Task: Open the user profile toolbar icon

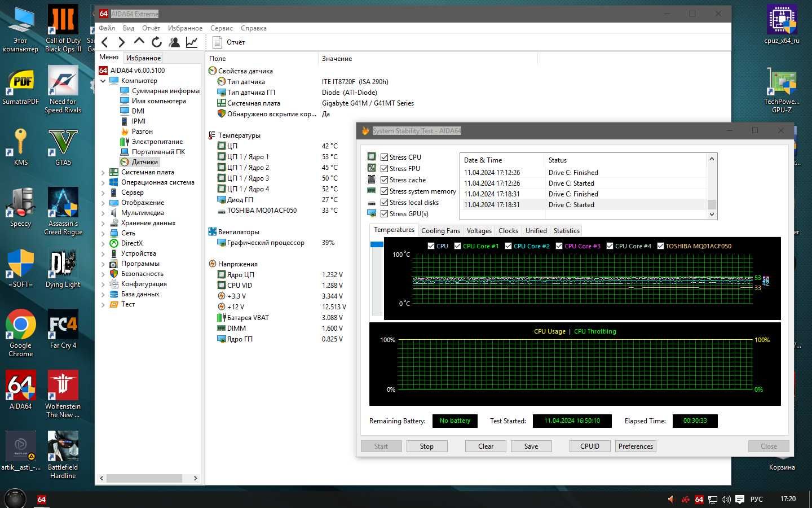Action: [x=174, y=42]
